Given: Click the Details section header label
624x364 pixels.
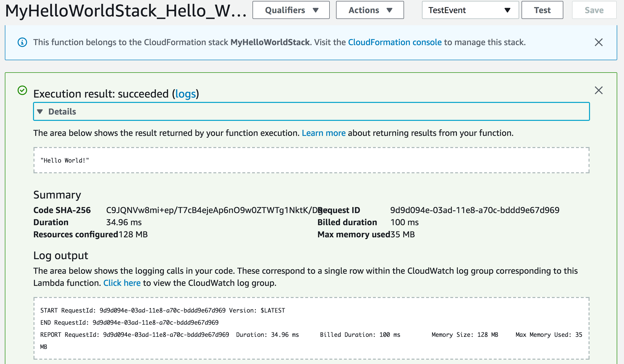Looking at the screenshot, I should 62,112.
